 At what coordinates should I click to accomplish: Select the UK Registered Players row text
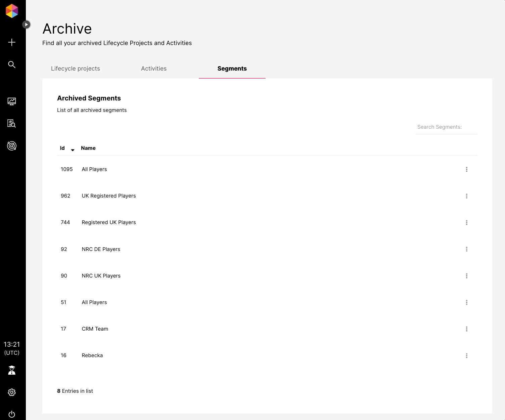point(109,196)
